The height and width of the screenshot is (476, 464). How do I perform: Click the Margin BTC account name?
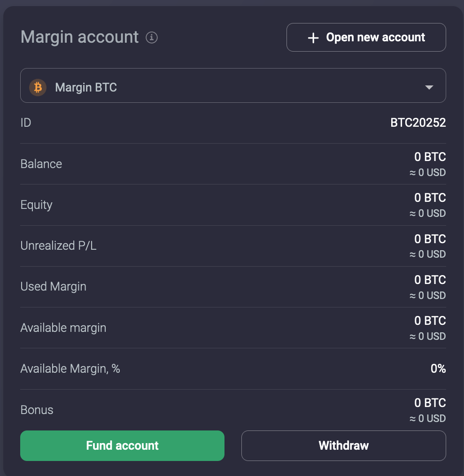click(x=85, y=87)
